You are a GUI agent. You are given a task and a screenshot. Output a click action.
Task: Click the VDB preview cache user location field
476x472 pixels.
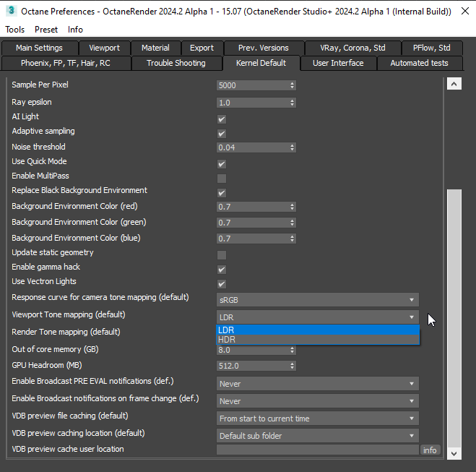pyautogui.click(x=317, y=450)
